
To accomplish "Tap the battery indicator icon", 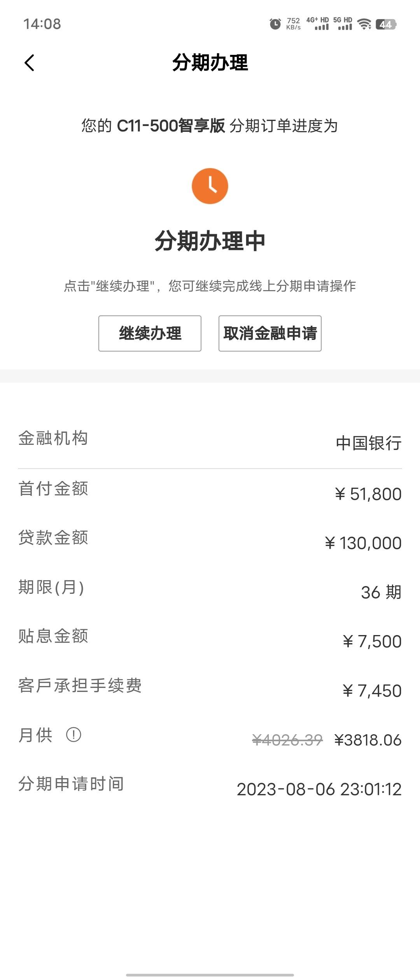I will tap(386, 24).
